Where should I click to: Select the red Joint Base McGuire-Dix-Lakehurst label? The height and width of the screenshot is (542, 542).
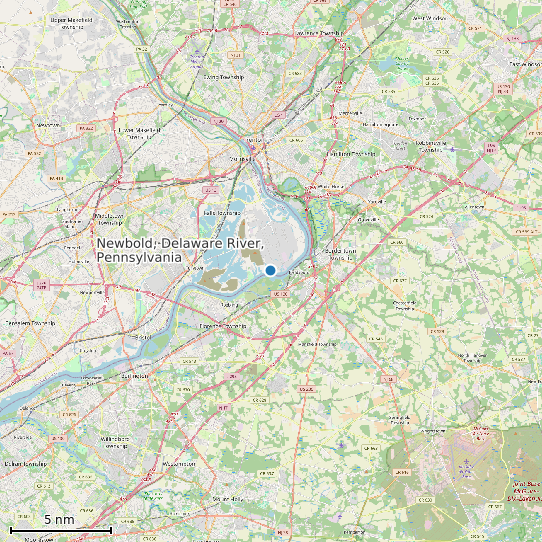[525, 491]
